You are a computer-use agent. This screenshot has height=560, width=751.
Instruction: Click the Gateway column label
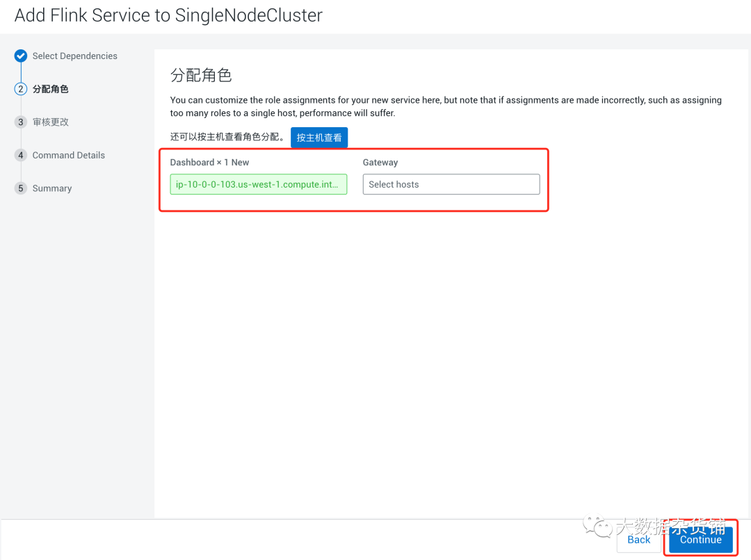tap(380, 163)
